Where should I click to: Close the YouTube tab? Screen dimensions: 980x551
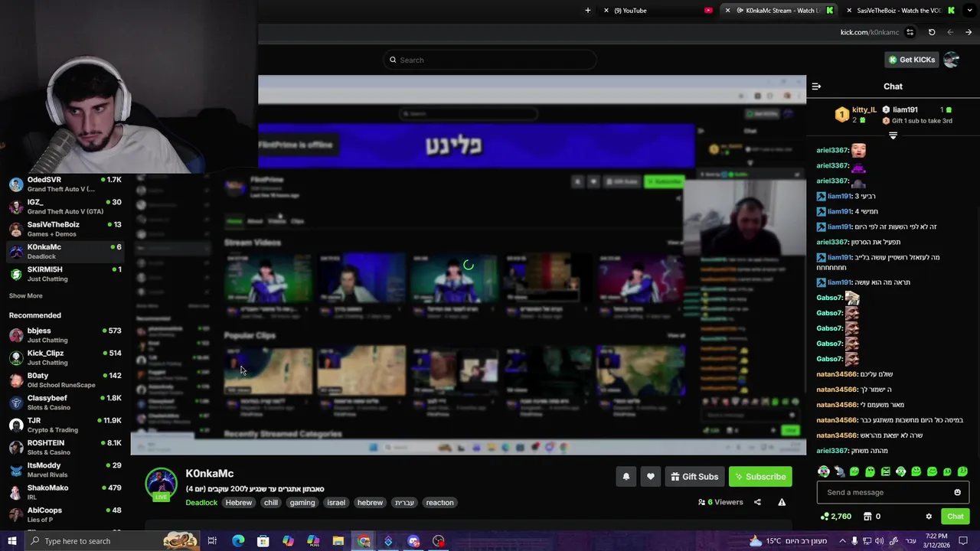[x=607, y=10]
